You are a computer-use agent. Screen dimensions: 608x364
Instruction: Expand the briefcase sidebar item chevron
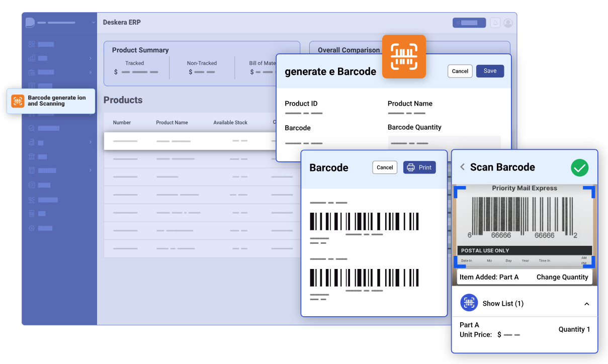point(91,72)
